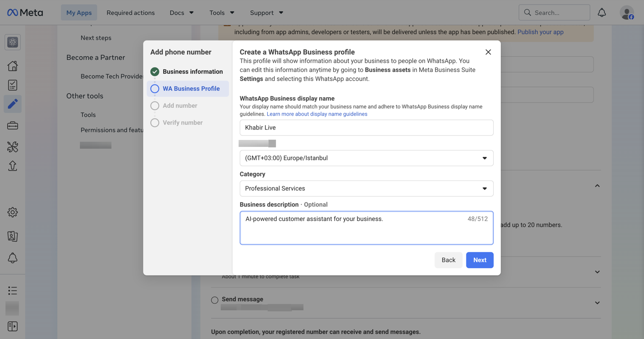Click the Become a Partner heading
Screen dimensions: 644x339
(96, 57)
